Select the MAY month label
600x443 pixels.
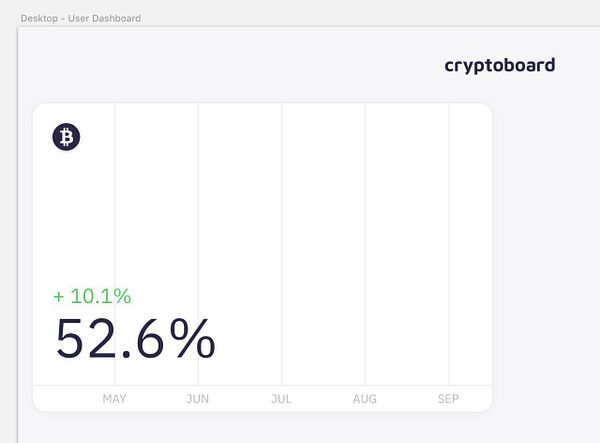115,399
